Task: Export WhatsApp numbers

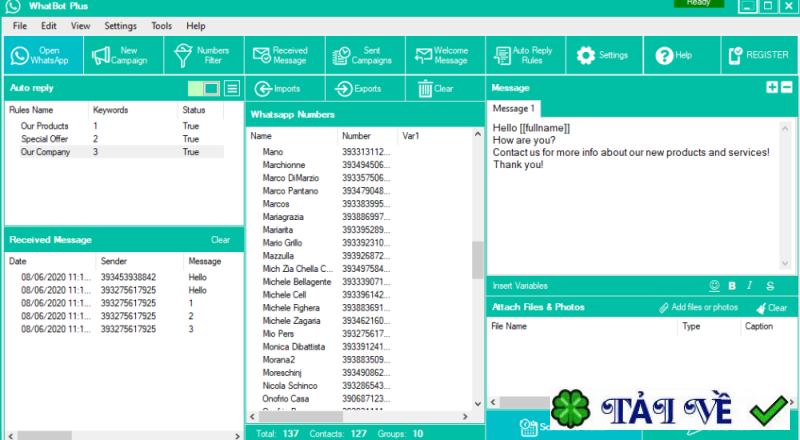Action: pyautogui.click(x=365, y=89)
